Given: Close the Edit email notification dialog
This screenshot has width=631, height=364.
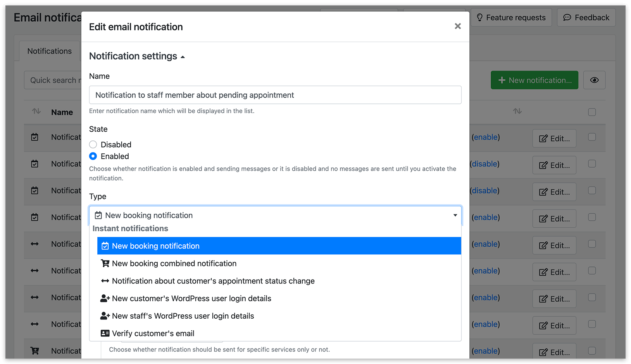Looking at the screenshot, I should (458, 26).
